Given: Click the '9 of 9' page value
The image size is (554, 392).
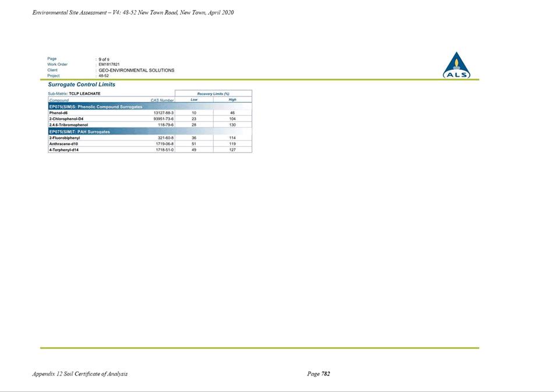Looking at the screenshot, I should pos(104,59).
